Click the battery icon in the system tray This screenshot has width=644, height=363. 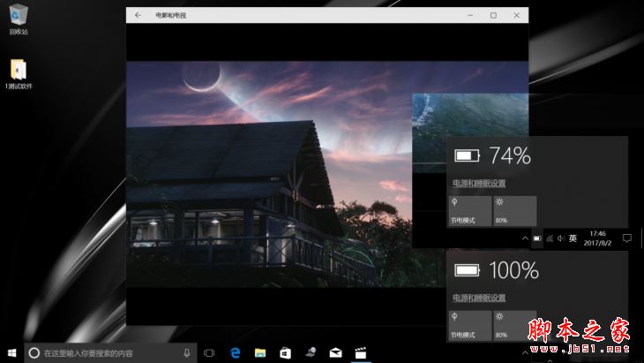(x=537, y=238)
